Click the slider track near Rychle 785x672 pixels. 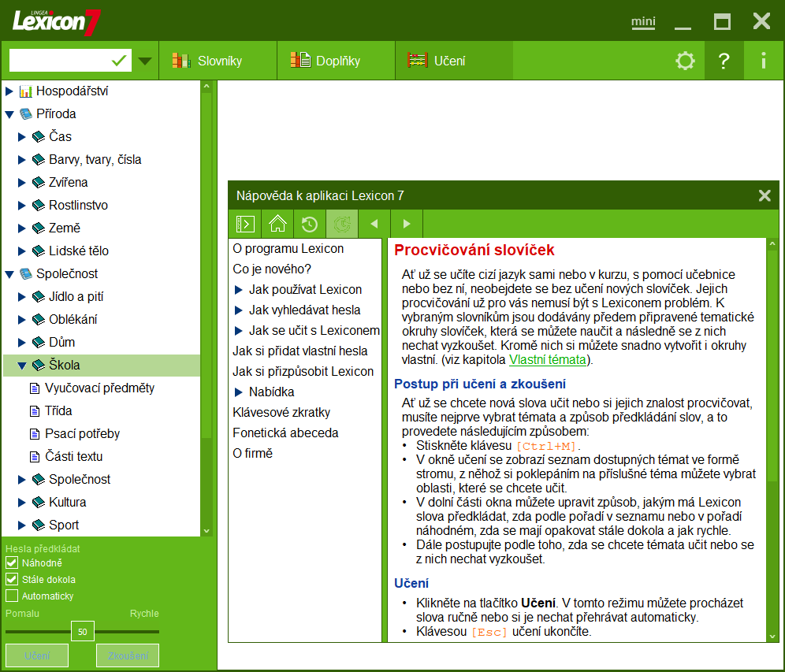click(145, 632)
